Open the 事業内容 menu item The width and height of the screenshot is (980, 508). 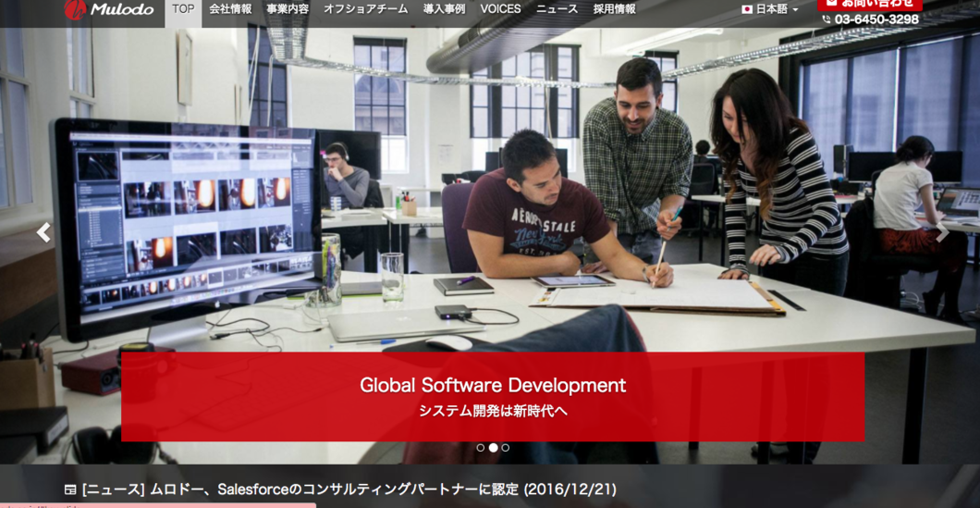tap(288, 9)
